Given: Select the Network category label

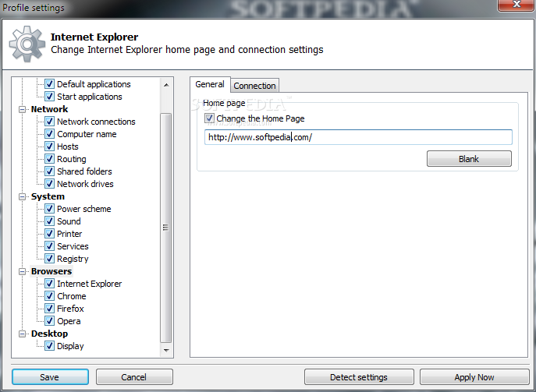Looking at the screenshot, I should tap(50, 109).
